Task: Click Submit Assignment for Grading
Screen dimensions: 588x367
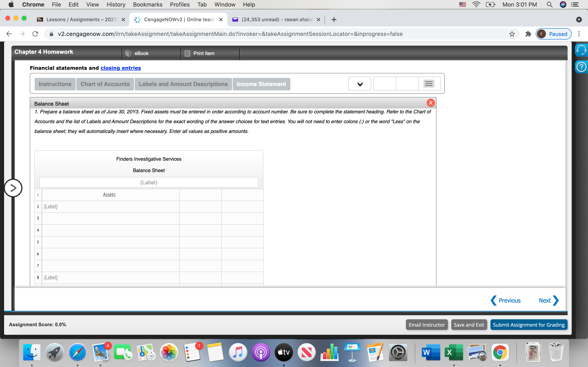Action: (529, 325)
